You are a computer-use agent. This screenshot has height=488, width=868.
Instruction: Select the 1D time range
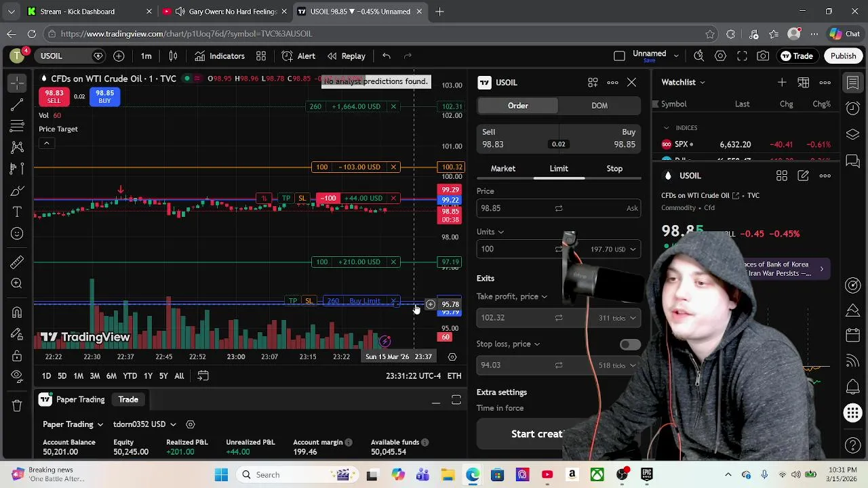click(x=46, y=376)
